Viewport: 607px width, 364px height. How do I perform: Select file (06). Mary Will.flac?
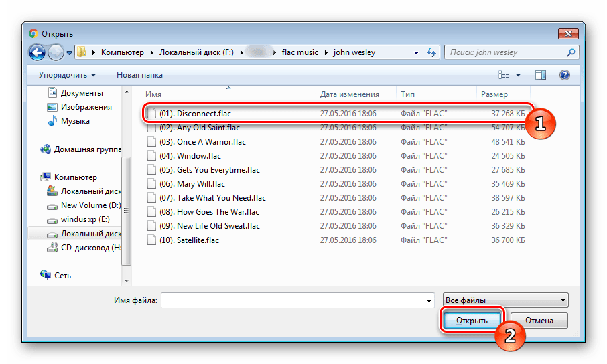coord(336,184)
